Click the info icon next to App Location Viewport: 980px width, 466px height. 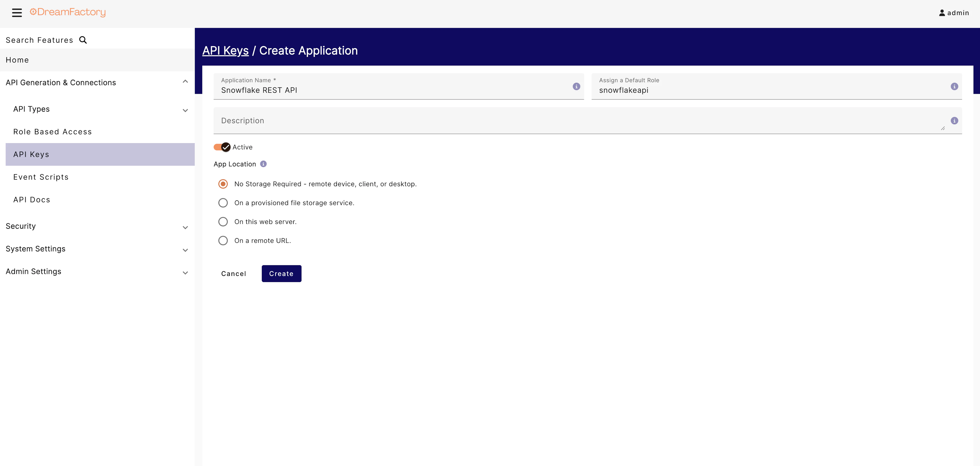263,164
